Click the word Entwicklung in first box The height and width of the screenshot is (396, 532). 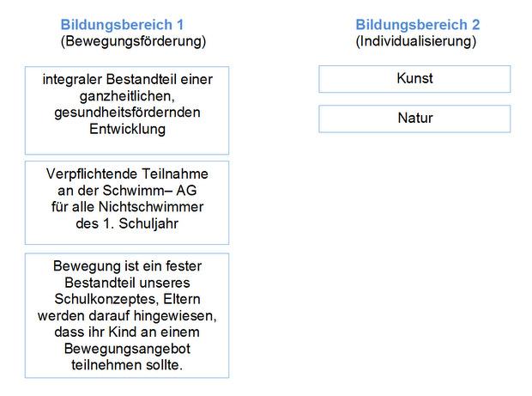(x=127, y=129)
